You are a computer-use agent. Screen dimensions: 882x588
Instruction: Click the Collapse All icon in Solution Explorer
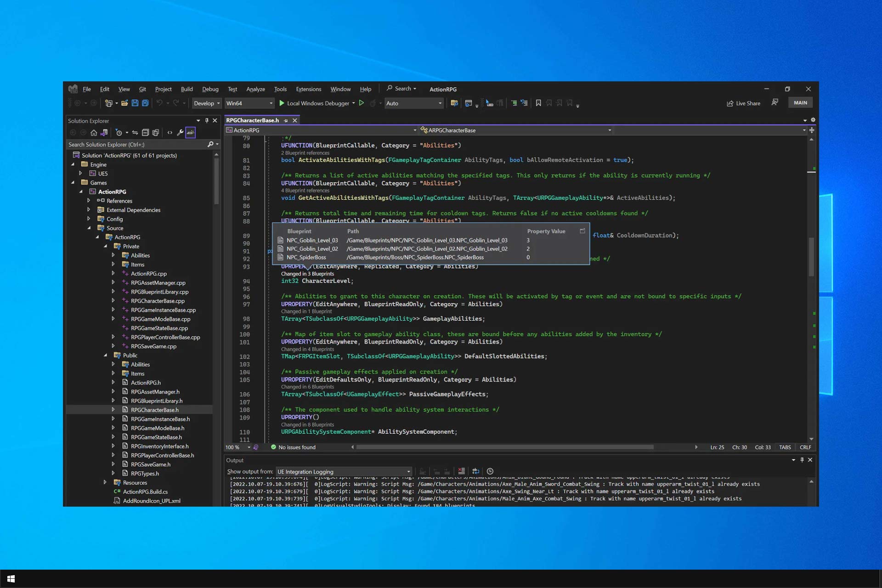[x=145, y=133]
